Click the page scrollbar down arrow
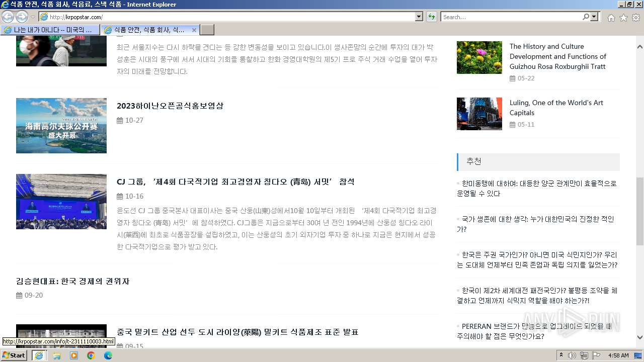 [639, 337]
